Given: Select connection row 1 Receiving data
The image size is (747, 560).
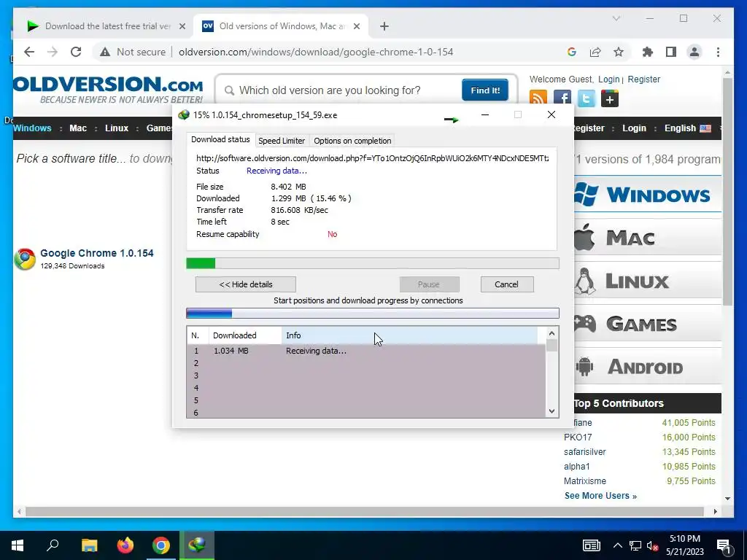Looking at the screenshot, I should point(366,351).
